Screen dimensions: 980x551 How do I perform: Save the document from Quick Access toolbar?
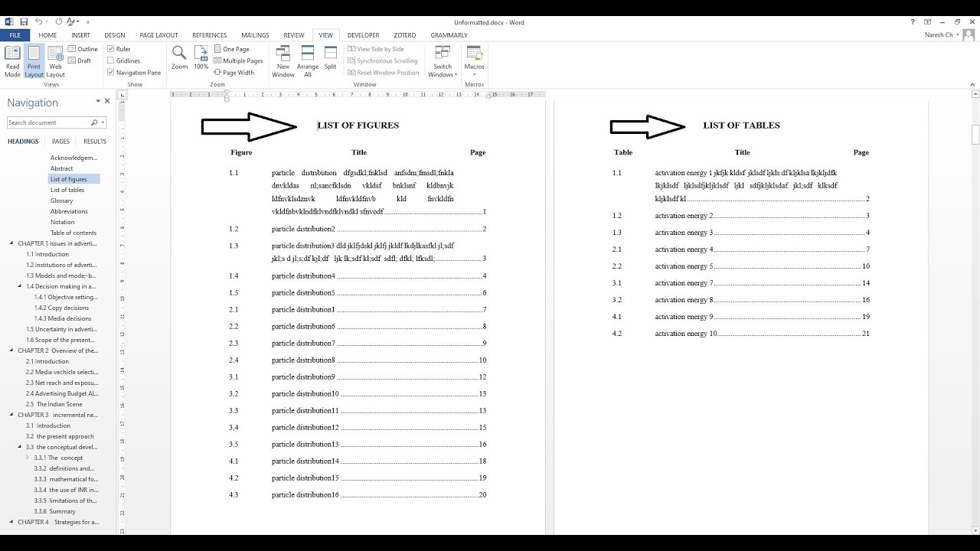coord(24,22)
